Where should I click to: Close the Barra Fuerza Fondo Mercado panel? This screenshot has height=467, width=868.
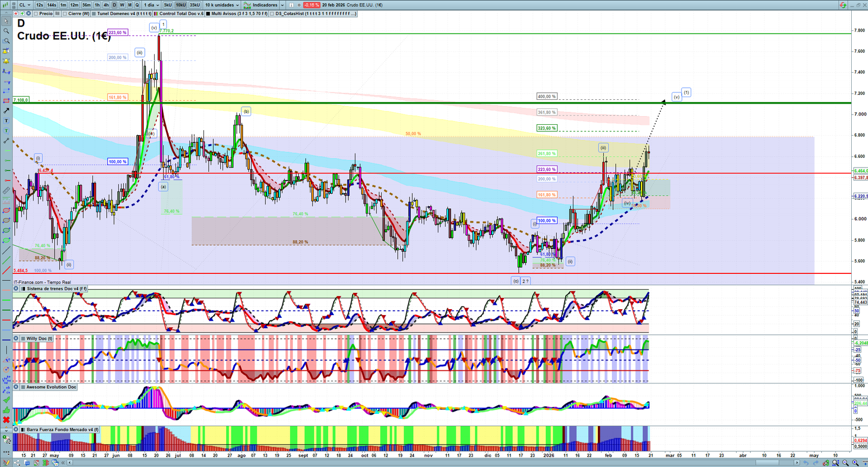click(16, 430)
